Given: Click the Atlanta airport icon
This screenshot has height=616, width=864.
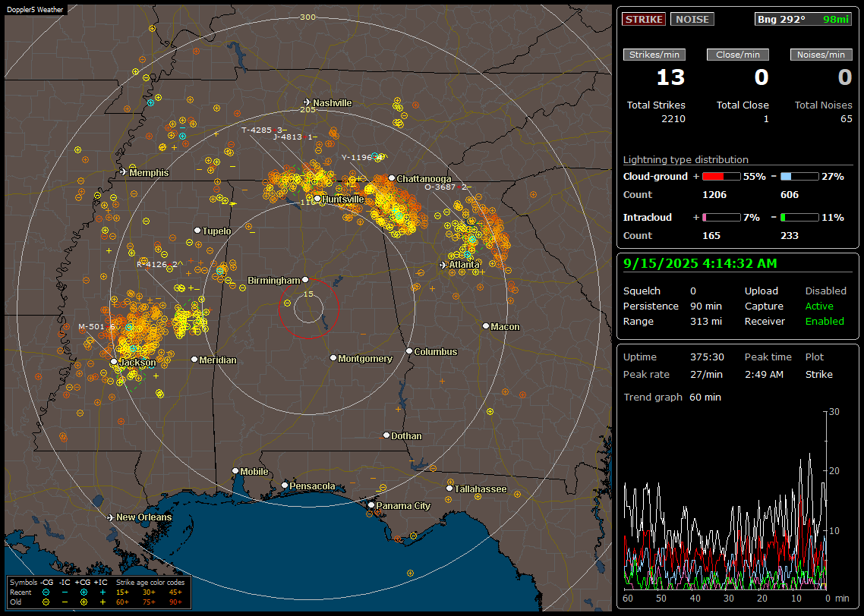Looking at the screenshot, I should [443, 265].
